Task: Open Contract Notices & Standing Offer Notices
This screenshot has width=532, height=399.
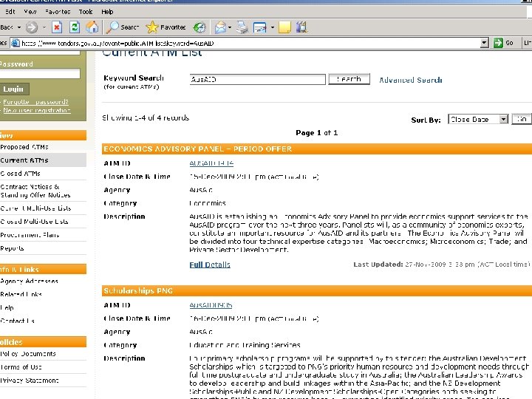Action: tap(35, 191)
